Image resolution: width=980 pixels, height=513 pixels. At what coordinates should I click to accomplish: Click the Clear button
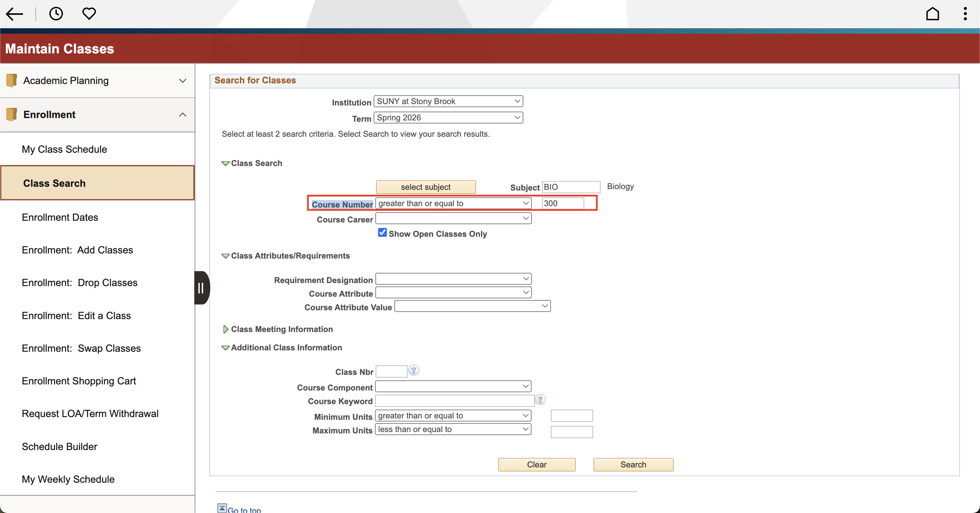point(537,465)
